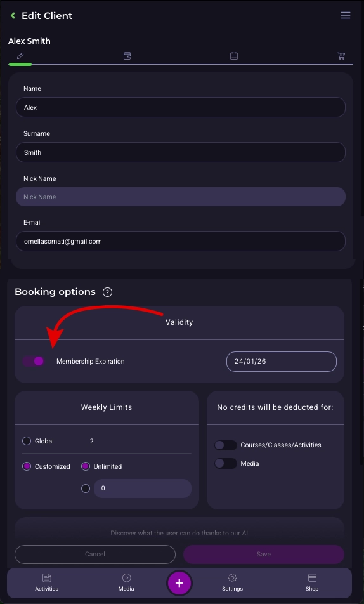Click the Nick Name input field
Image resolution: width=364 pixels, height=604 pixels.
(181, 197)
